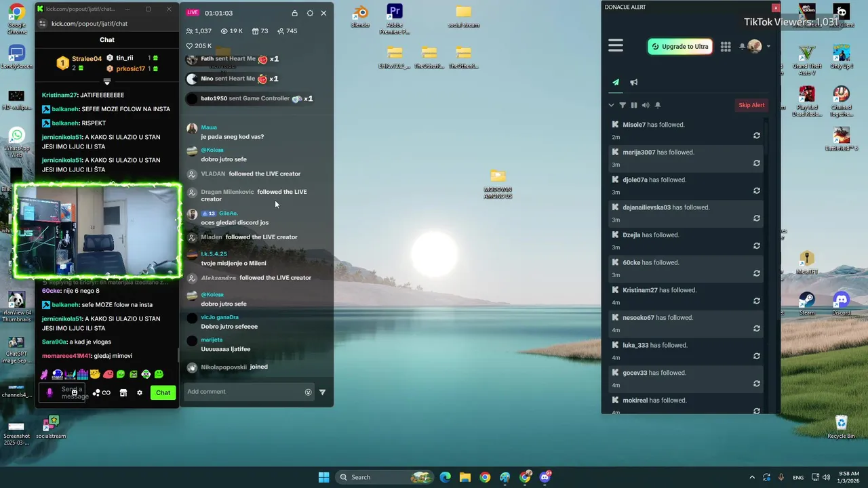Show hidden tray icons chevron
Viewport: 868px width, 488px height.
tap(751, 477)
